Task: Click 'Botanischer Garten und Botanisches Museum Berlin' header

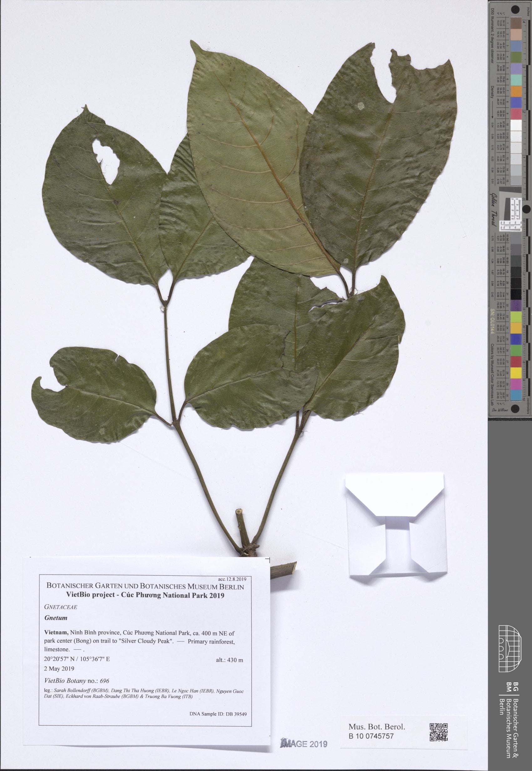Action: tap(145, 586)
